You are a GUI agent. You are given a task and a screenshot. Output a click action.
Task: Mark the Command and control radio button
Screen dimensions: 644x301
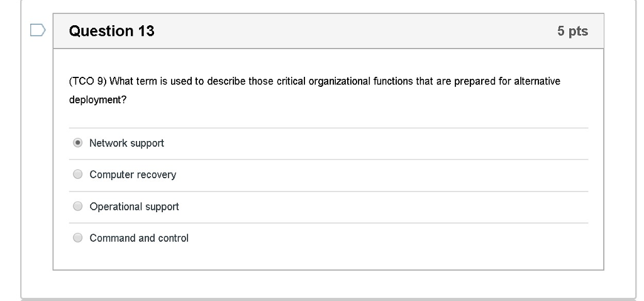pos(77,238)
